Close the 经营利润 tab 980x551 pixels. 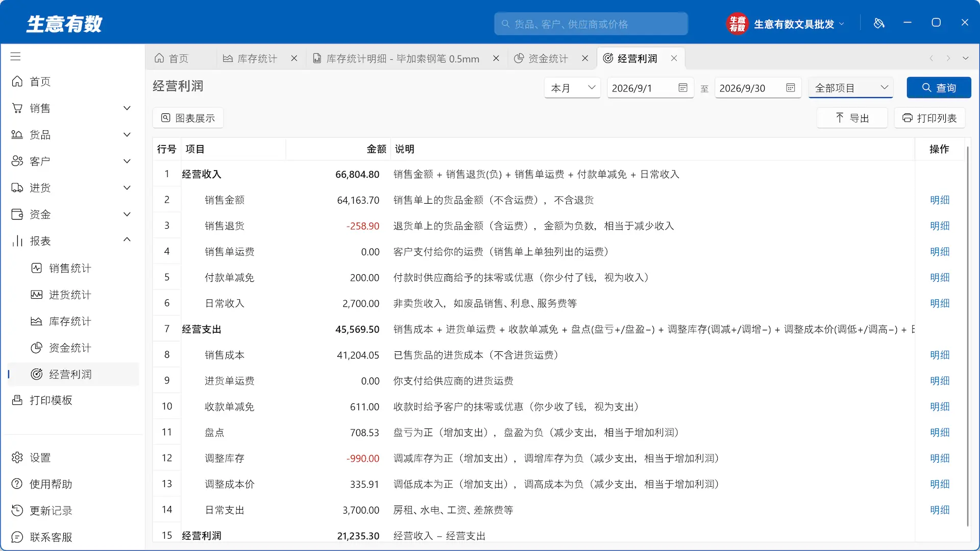674,59
